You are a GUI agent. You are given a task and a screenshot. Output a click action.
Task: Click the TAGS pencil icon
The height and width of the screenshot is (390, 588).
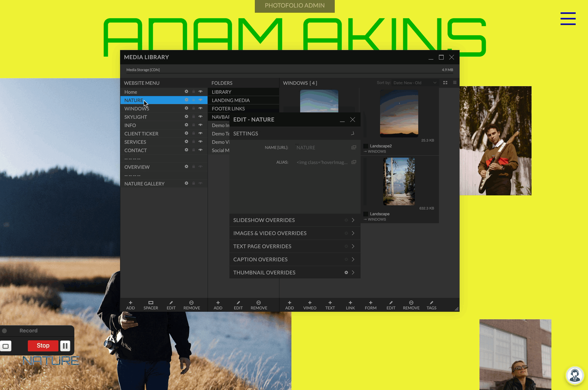click(431, 303)
